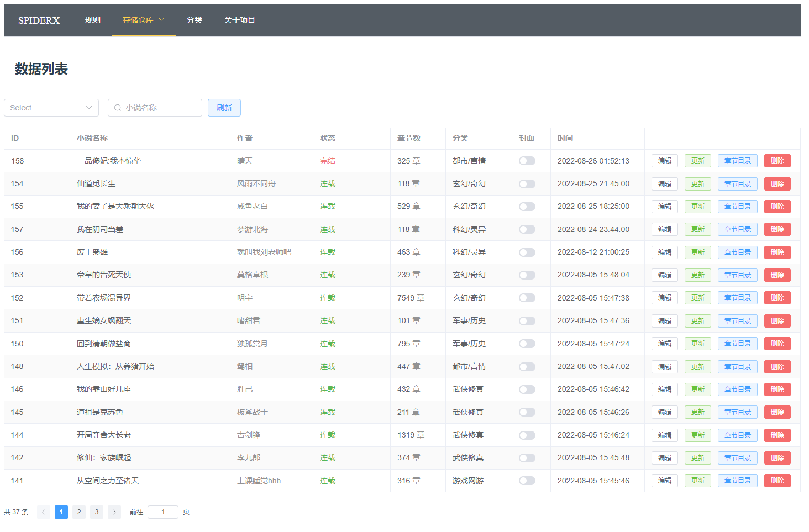
Task: Open 章节目录 for 我的妻子是大乘期大佬
Action: pos(738,207)
